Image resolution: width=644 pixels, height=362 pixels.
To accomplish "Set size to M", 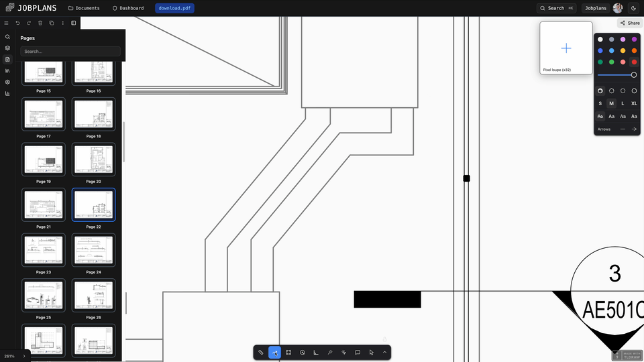I will pyautogui.click(x=612, y=103).
